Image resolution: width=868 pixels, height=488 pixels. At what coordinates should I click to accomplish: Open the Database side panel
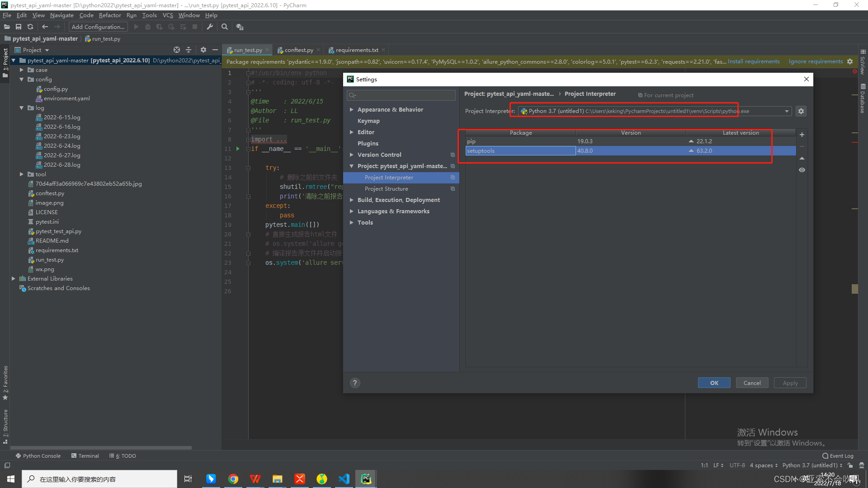tap(863, 99)
